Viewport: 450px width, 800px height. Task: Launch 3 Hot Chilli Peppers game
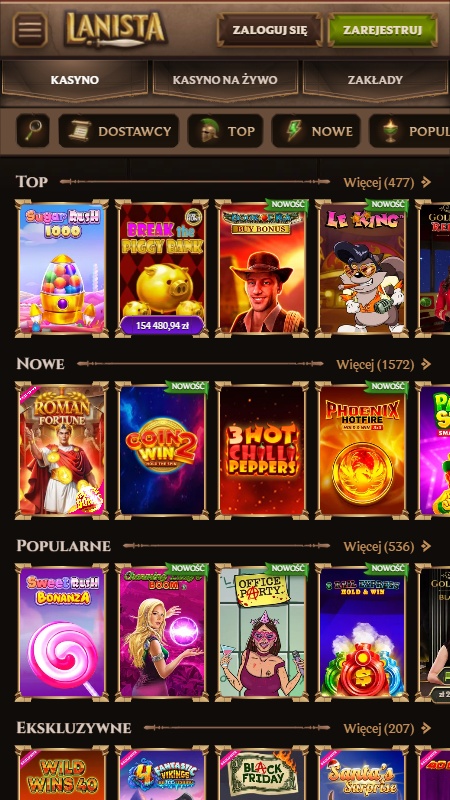[262, 451]
